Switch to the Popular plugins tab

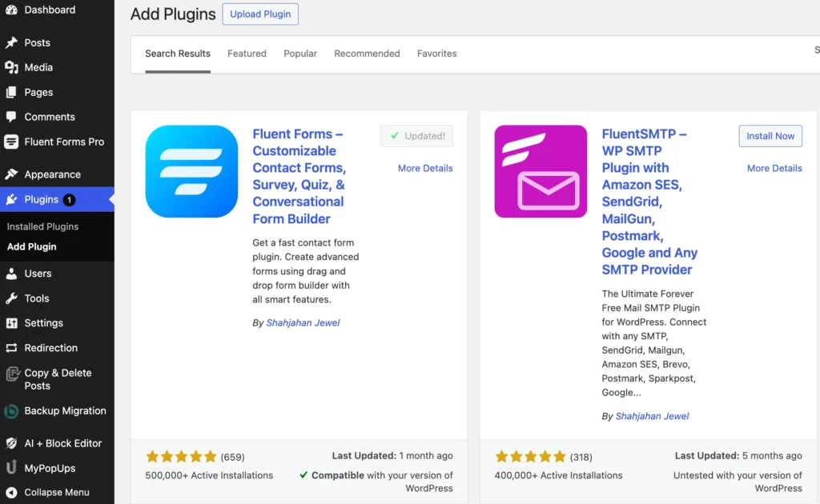click(300, 54)
